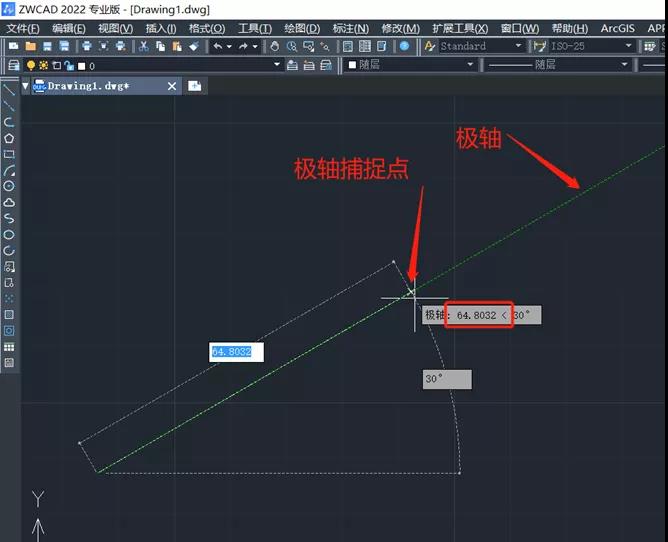Select the Circle tool
Screen dimensions: 668x542
[9, 186]
